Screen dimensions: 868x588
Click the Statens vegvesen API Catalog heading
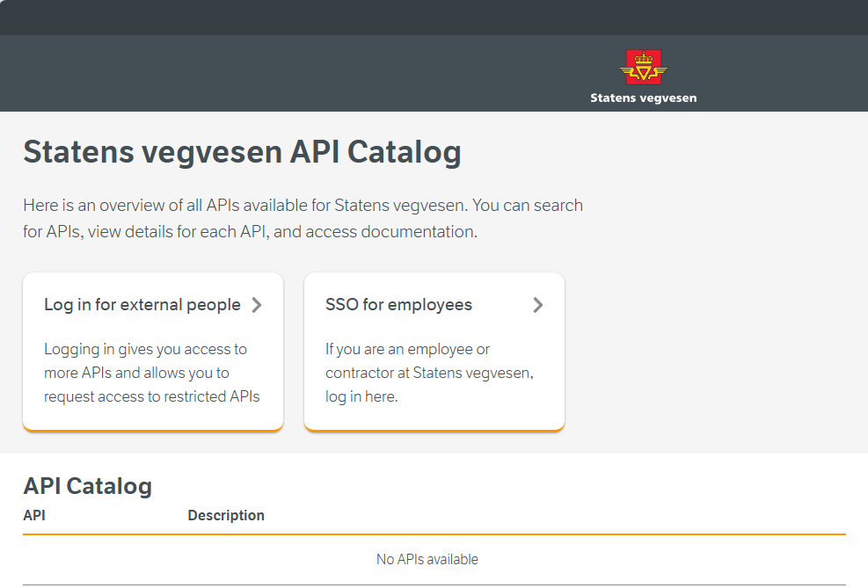click(242, 151)
